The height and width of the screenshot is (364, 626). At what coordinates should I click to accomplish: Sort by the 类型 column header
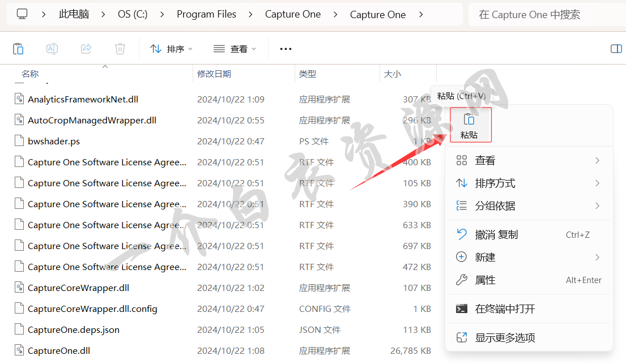coord(308,74)
